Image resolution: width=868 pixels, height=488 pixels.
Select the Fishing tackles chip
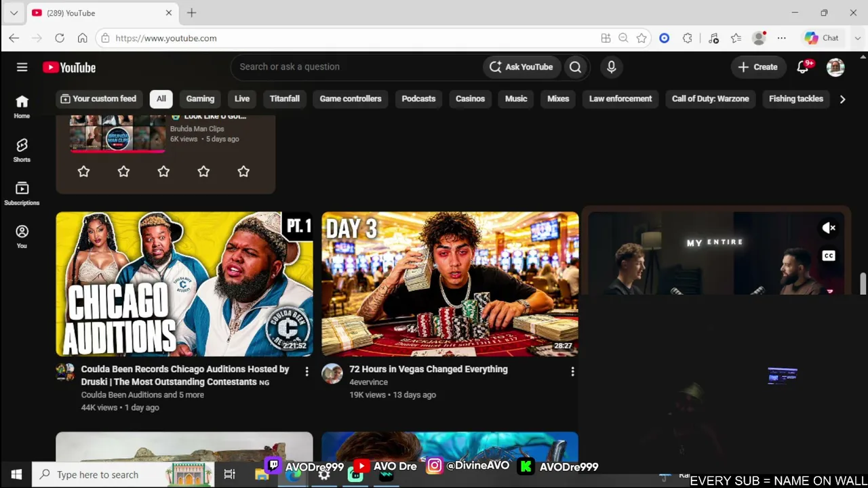tap(796, 99)
